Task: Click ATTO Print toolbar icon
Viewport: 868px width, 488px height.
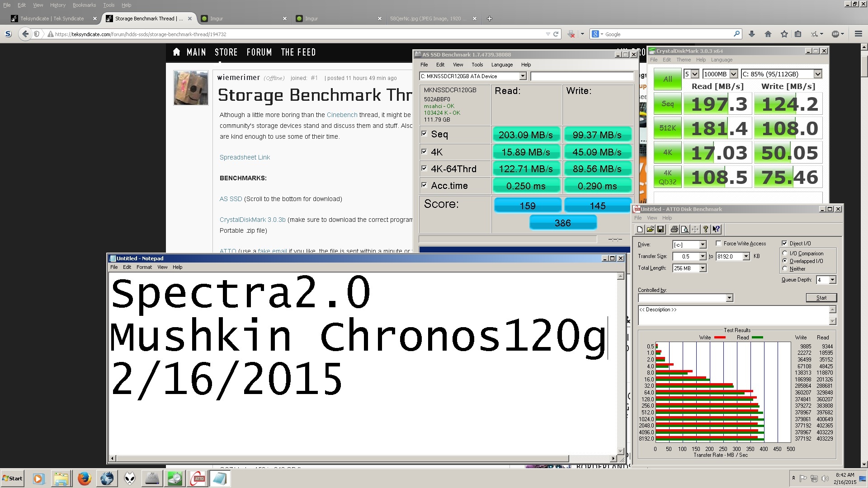Action: (x=674, y=230)
